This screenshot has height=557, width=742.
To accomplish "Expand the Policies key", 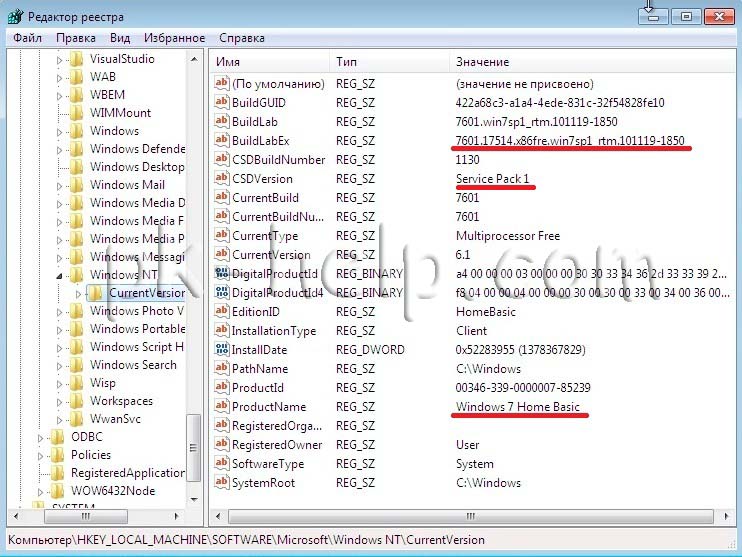I will [x=40, y=456].
